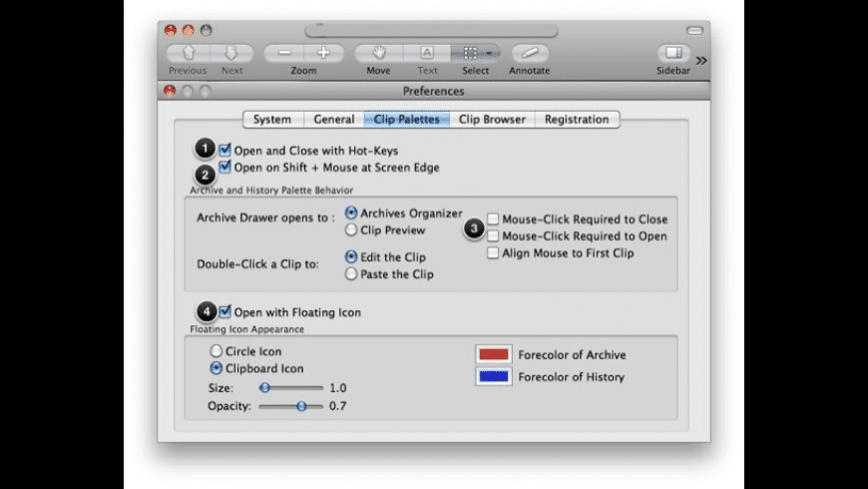This screenshot has height=489, width=868.
Task: Expand the toolbar overflow chevron
Action: [701, 60]
